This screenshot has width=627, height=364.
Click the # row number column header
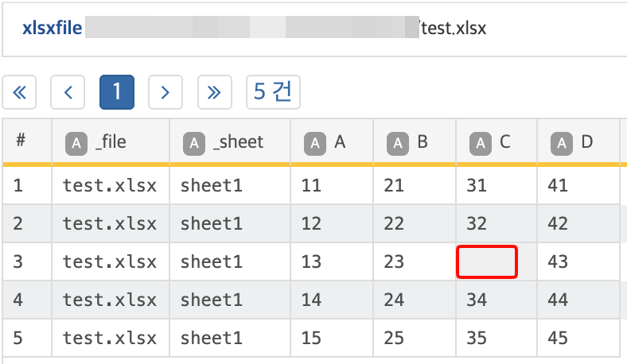pos(21,141)
